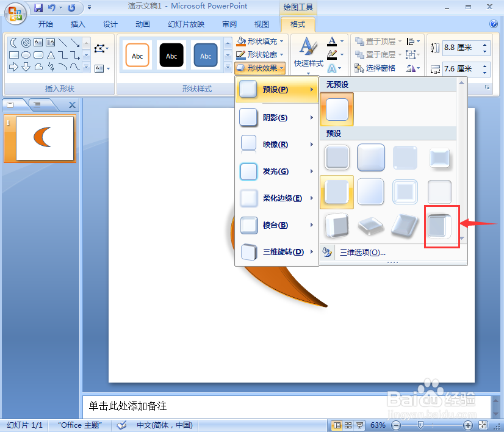The width and height of the screenshot is (504, 432).
Task: Apply the blue filled Abc style
Action: coord(206,56)
